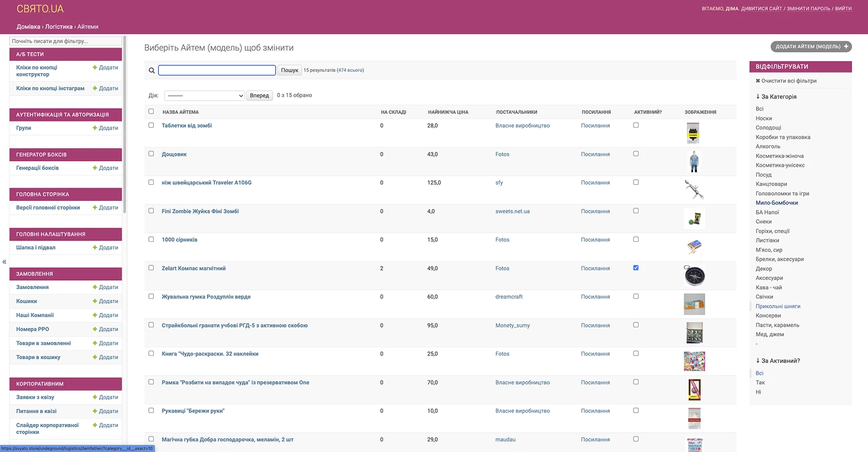Filter by category Мило-Бомбочки
868x452 pixels.
[776, 203]
